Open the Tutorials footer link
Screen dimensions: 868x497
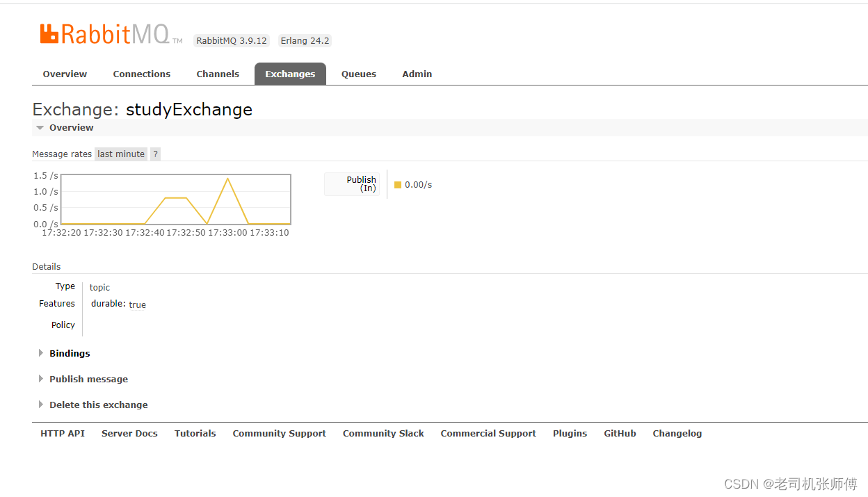coord(195,433)
